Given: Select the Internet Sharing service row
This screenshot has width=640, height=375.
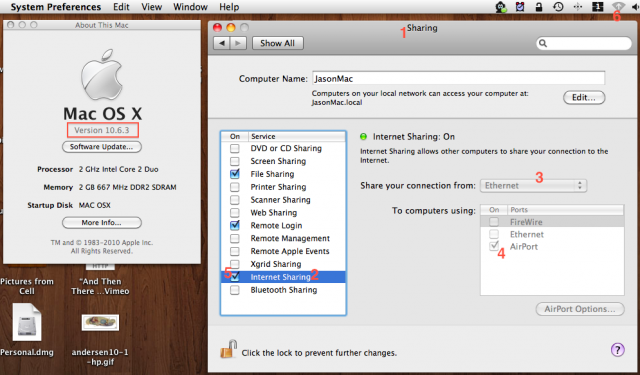Looking at the screenshot, I should [283, 277].
